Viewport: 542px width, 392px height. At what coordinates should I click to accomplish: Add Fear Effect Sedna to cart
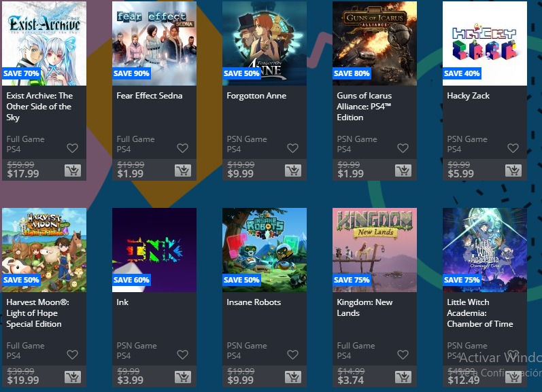[183, 171]
